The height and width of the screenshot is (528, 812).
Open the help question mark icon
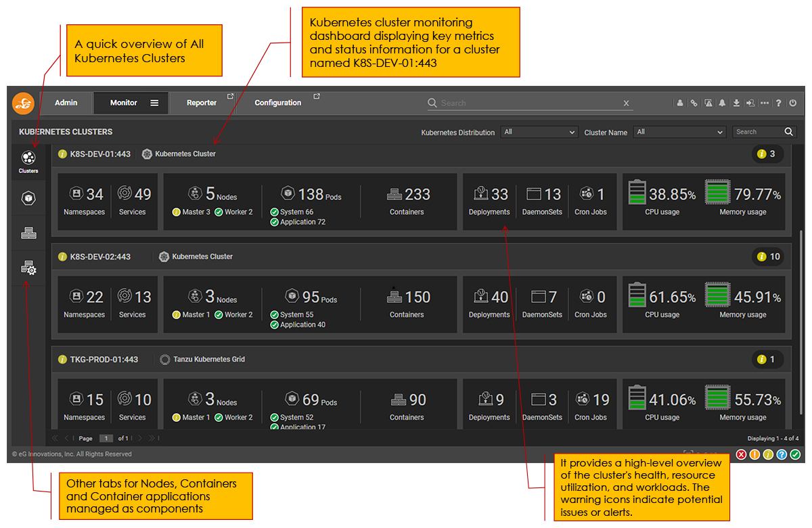pyautogui.click(x=779, y=103)
